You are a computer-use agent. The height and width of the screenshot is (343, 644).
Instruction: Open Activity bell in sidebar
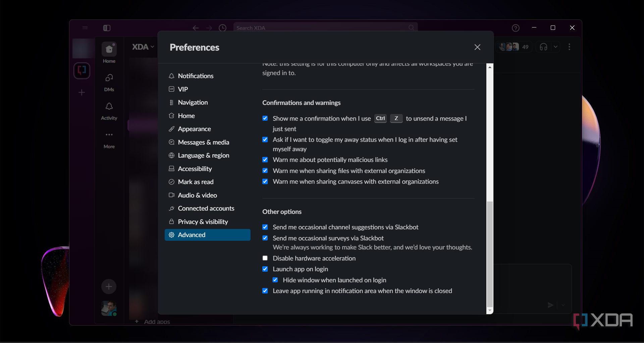point(109,111)
